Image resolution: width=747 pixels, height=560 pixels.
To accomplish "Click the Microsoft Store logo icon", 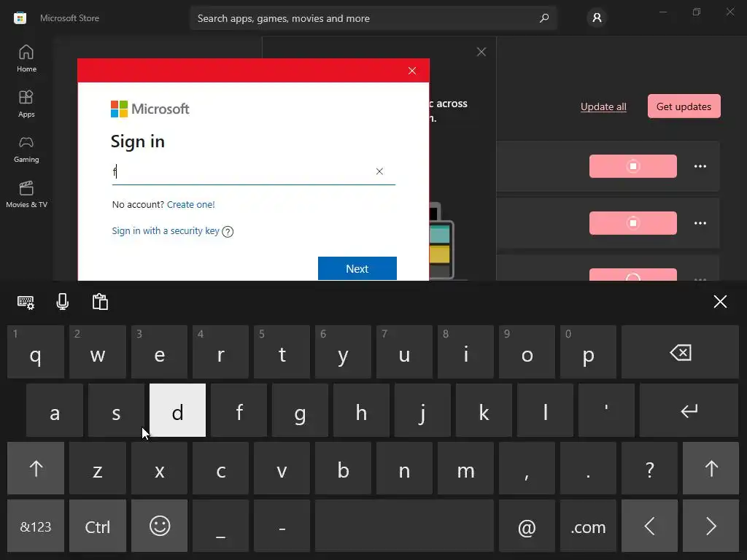I will tap(20, 18).
